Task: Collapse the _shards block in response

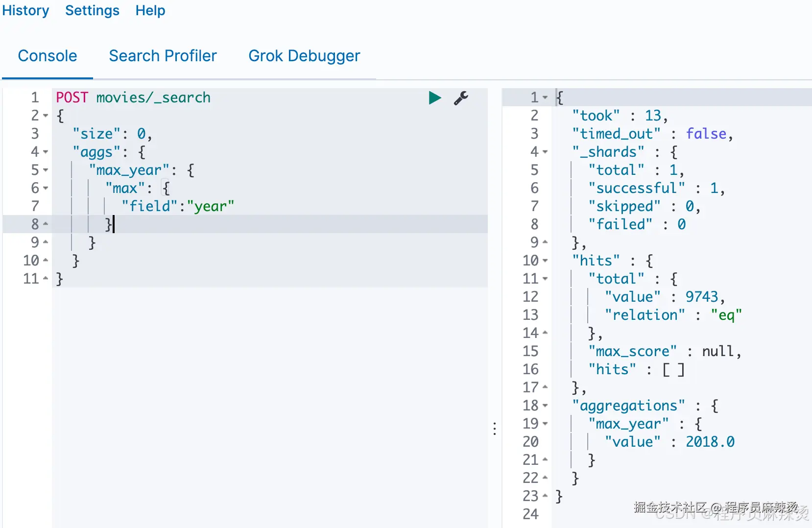Action: pyautogui.click(x=545, y=152)
